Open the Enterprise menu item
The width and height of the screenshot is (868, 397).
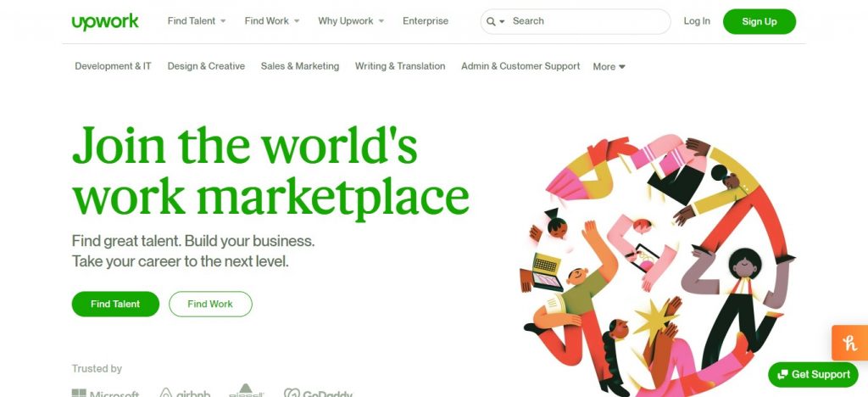tap(426, 21)
